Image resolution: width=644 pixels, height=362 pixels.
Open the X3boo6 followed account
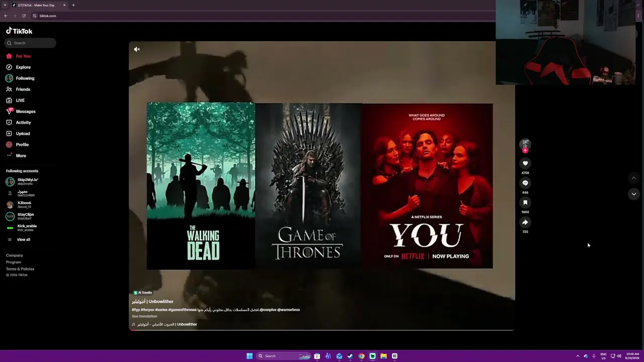pyautogui.click(x=19, y=205)
